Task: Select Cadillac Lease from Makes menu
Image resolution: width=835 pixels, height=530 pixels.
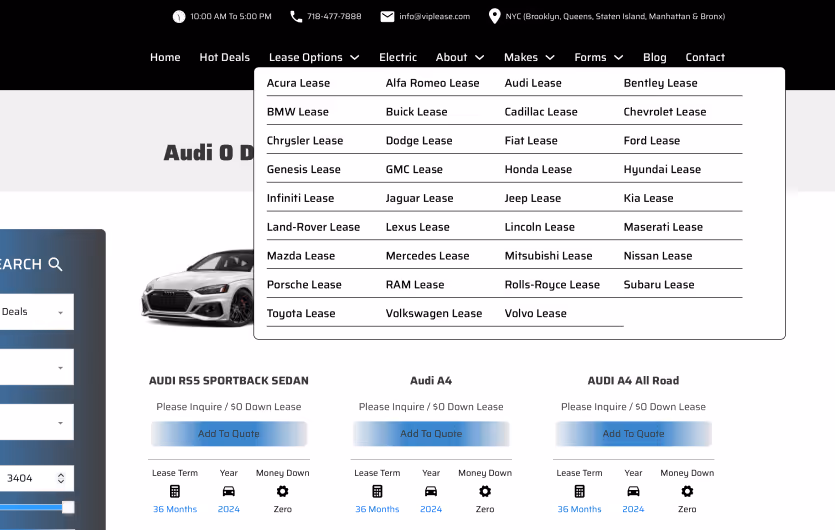Action: [541, 112]
